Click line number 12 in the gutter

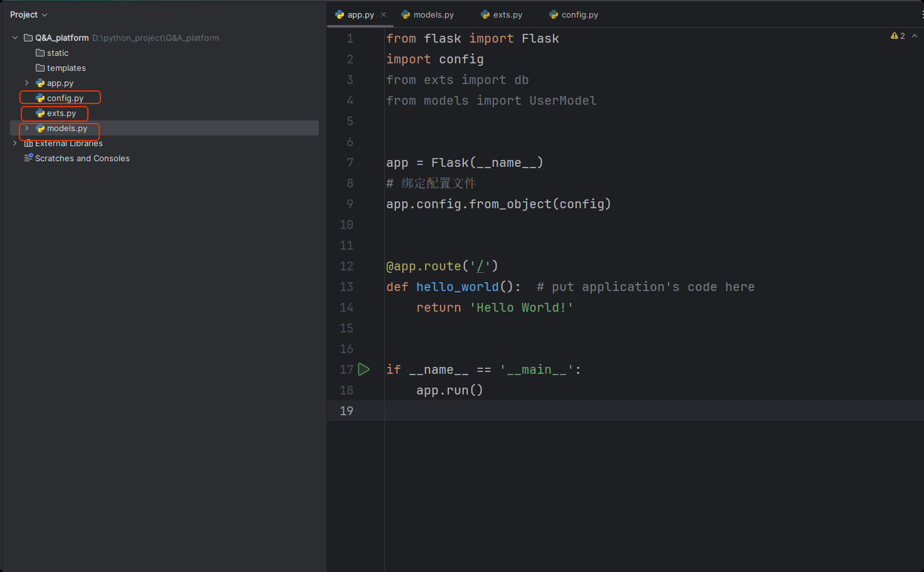[346, 266]
